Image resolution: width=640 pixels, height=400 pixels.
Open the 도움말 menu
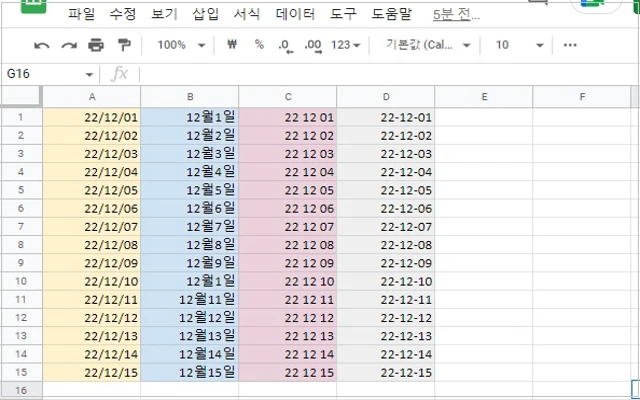[x=391, y=14]
